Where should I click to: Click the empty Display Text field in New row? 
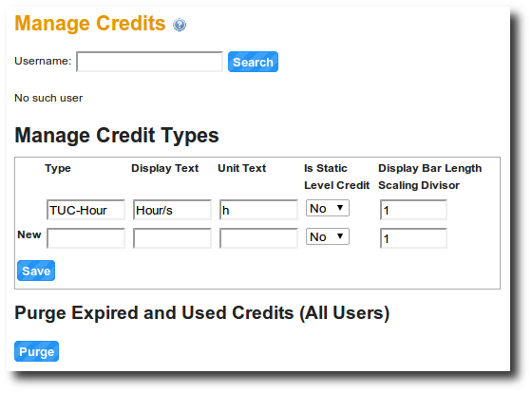point(172,238)
